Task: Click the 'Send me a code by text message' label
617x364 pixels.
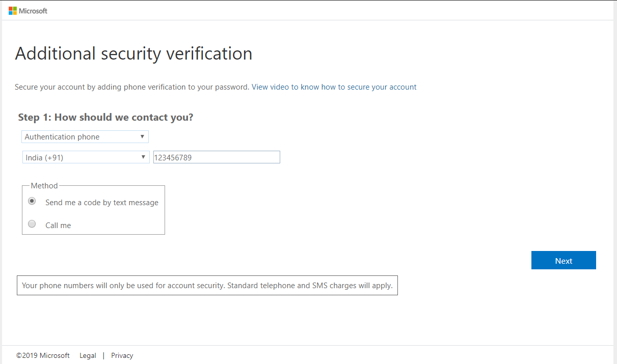Action: [102, 203]
